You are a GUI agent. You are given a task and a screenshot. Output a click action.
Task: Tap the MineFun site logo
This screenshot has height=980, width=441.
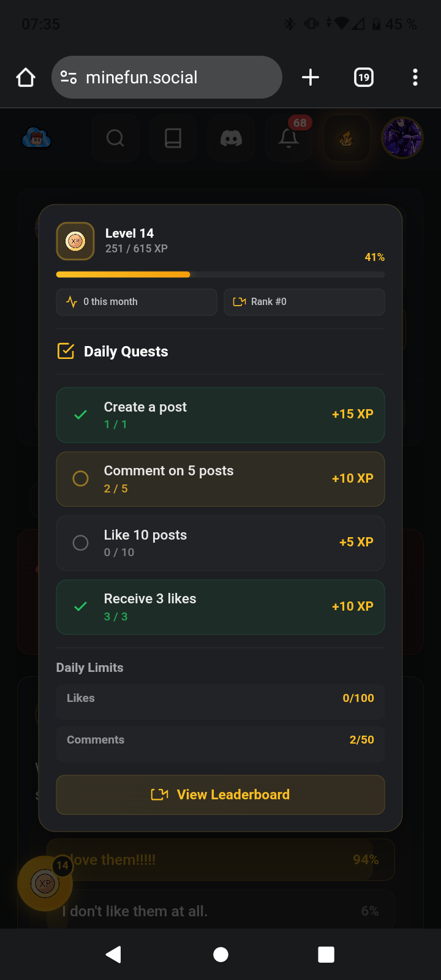[36, 138]
